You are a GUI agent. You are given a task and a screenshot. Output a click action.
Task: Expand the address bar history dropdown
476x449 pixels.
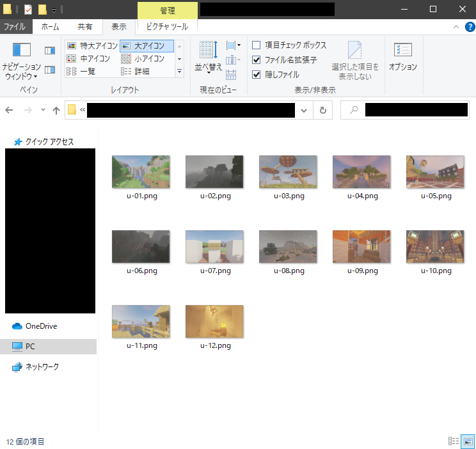pyautogui.click(x=303, y=110)
